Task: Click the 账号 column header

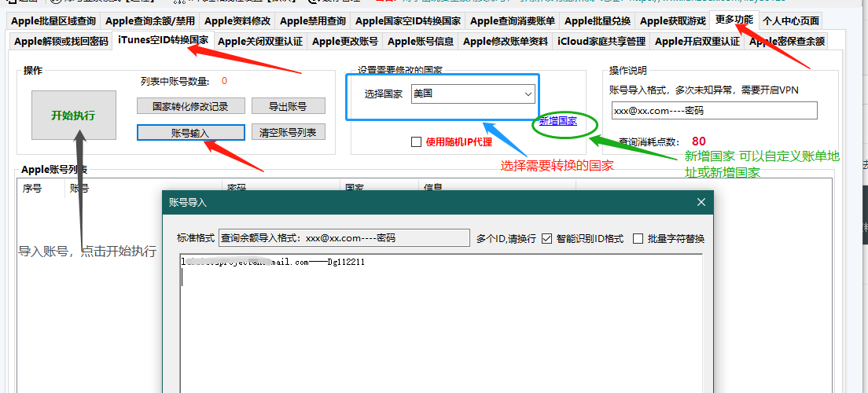Action: [x=143, y=188]
